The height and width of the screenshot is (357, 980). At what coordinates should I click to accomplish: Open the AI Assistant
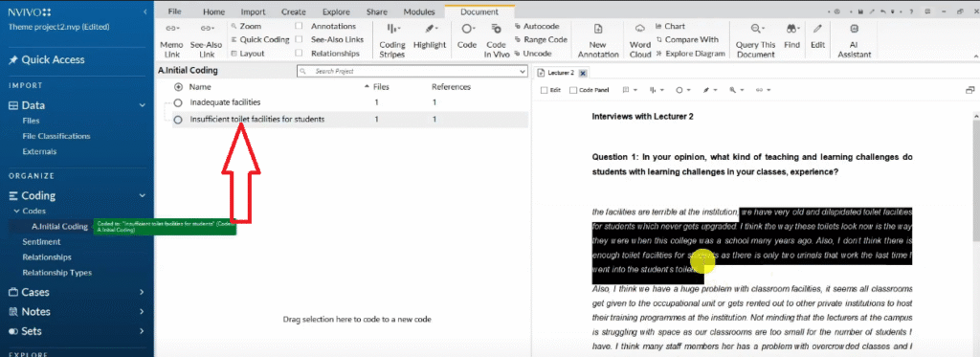pyautogui.click(x=855, y=41)
